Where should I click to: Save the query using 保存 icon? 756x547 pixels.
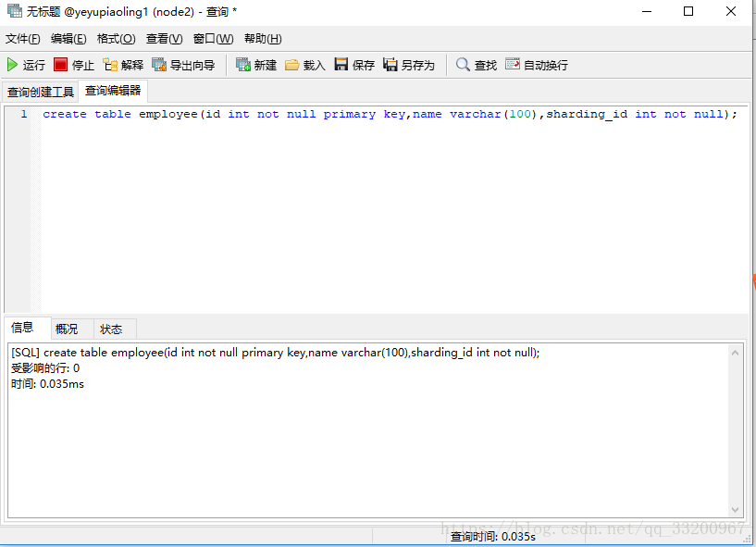[354, 65]
